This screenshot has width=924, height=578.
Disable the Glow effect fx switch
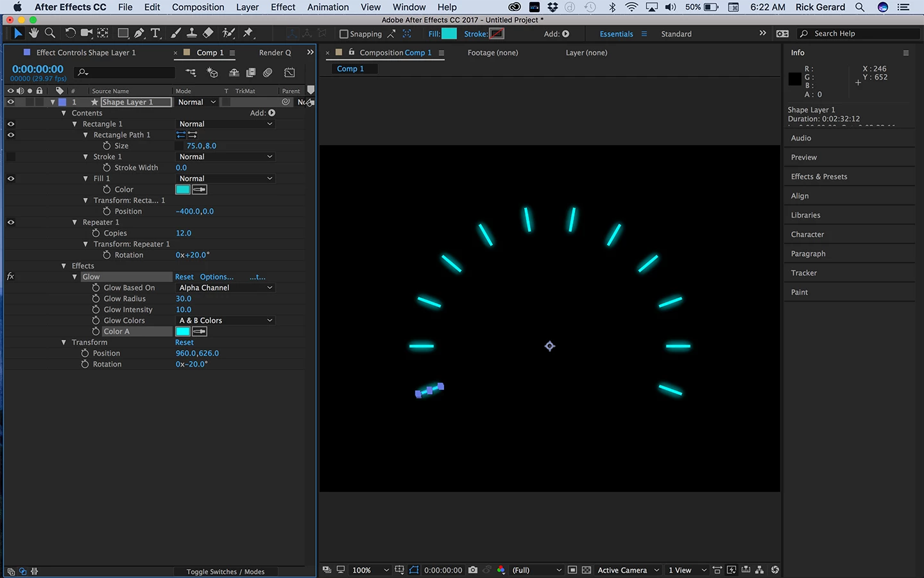pyautogui.click(x=10, y=277)
